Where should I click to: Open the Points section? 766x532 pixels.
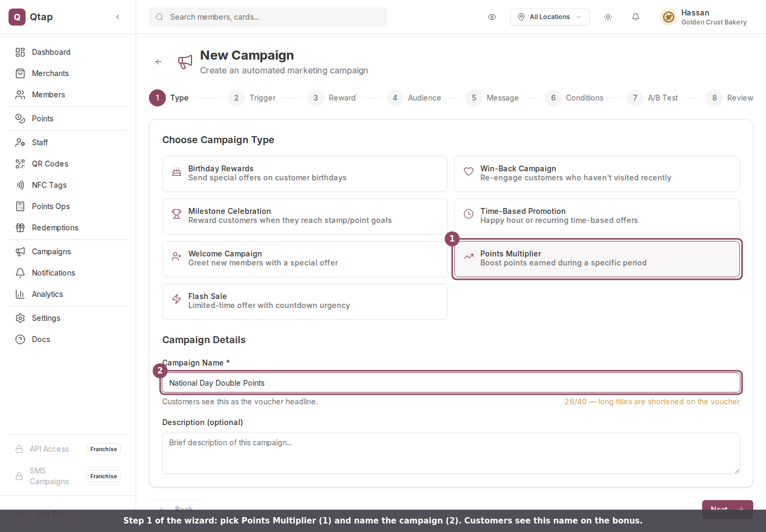[x=68, y=119]
